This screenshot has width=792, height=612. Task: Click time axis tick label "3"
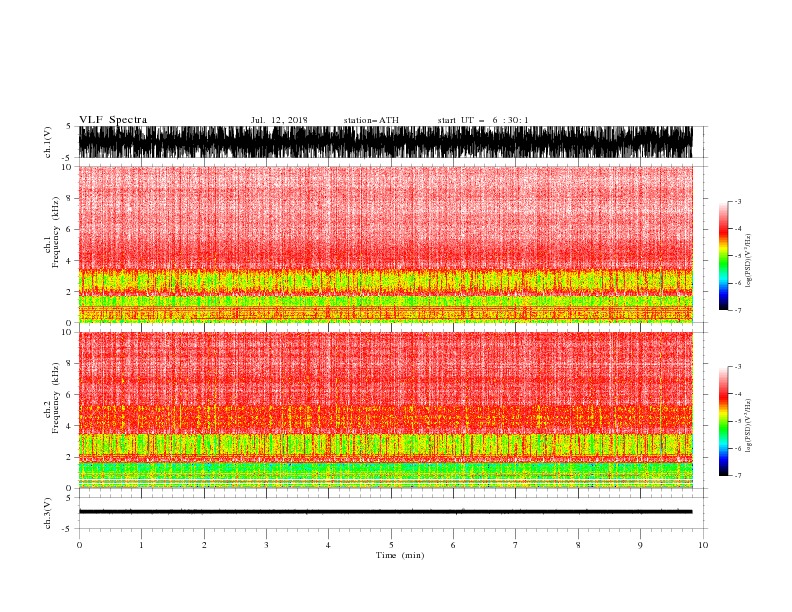tap(266, 545)
